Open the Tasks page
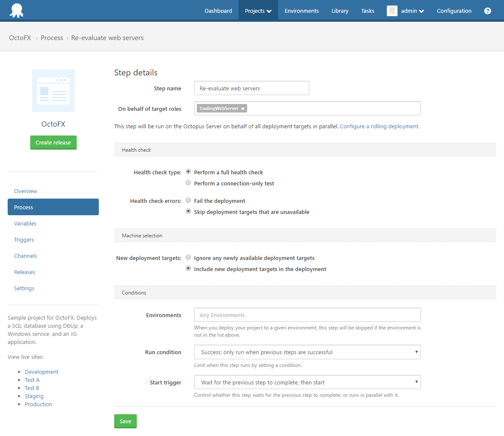Screen dimensions: 504x436 (x=367, y=11)
